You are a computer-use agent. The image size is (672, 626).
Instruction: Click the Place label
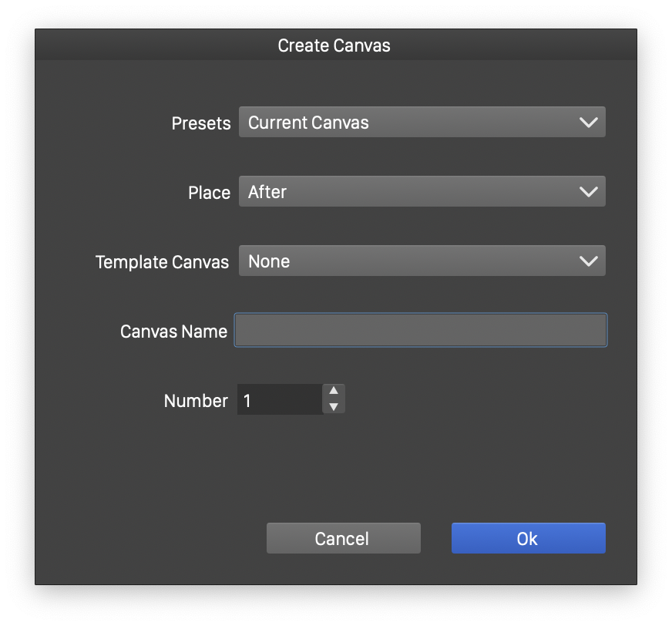point(209,193)
